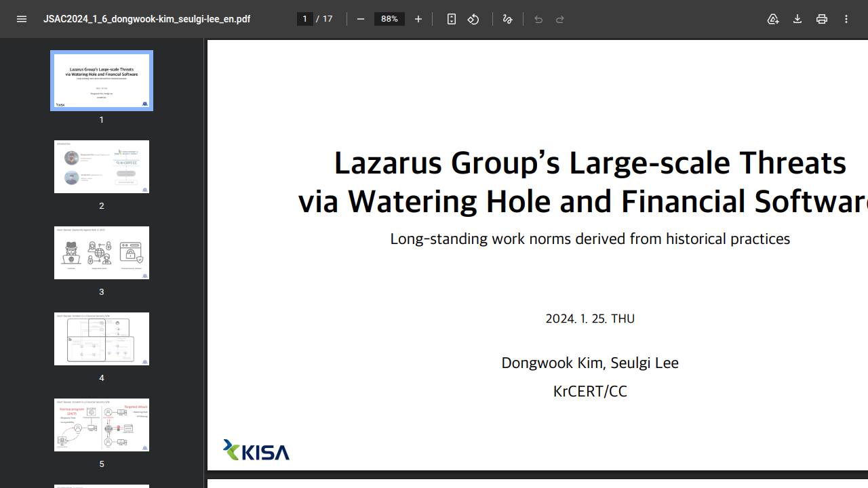Click the 88% zoom level field
Viewport: 868px width, 488px height.
pyautogui.click(x=389, y=19)
